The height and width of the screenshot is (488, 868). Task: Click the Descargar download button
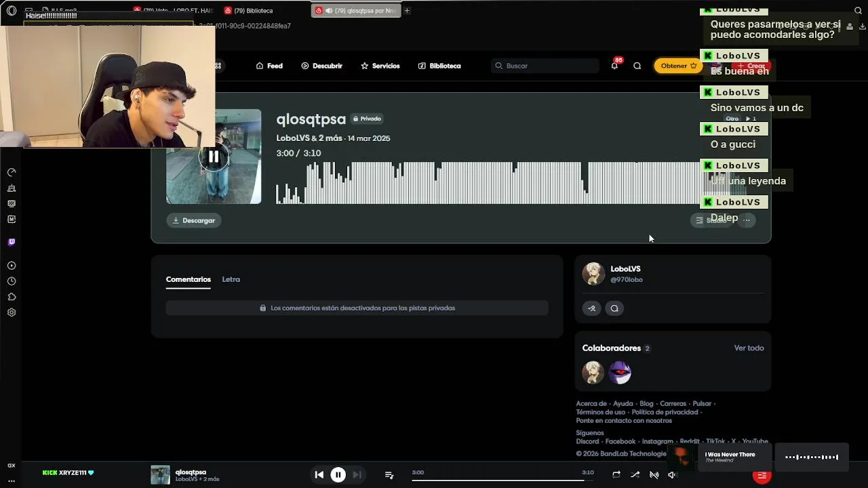tap(194, 220)
